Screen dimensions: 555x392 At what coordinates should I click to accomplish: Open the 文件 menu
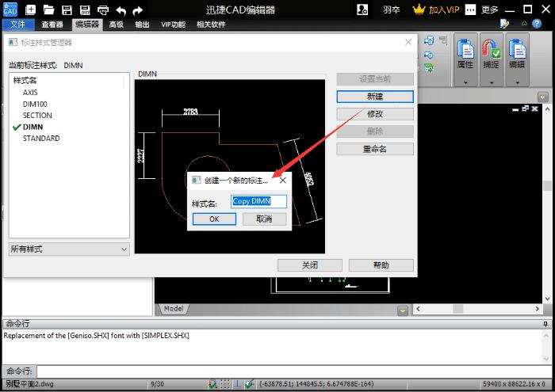click(x=17, y=25)
